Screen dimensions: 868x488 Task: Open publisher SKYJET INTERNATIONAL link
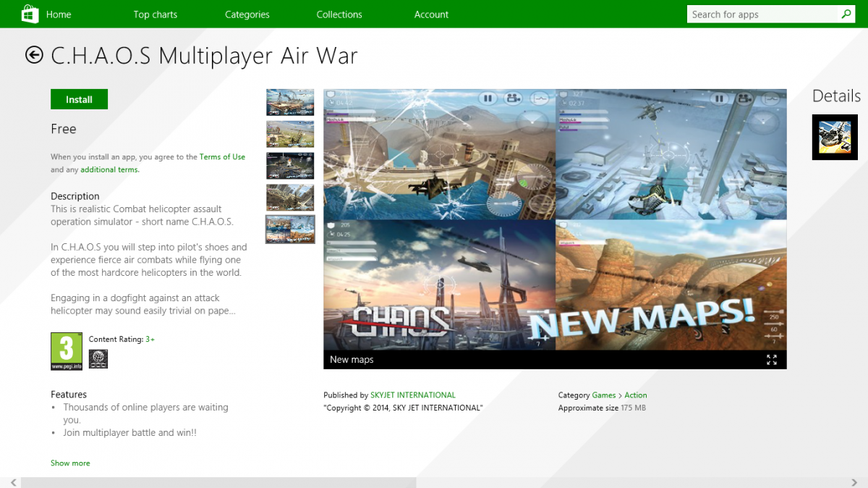click(x=413, y=395)
